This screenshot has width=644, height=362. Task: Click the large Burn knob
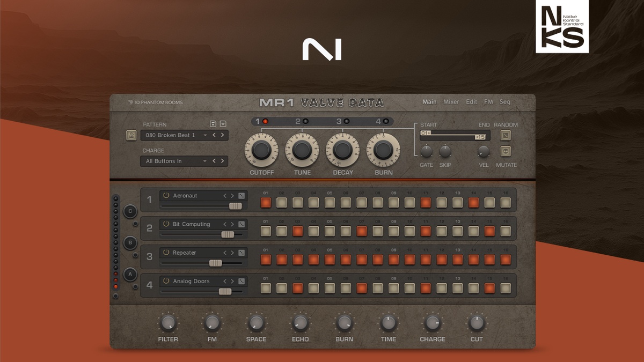point(383,151)
